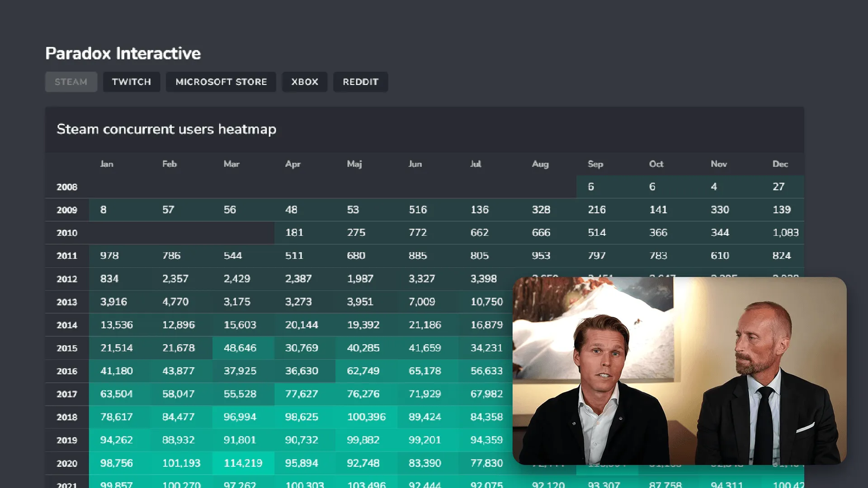Image resolution: width=868 pixels, height=488 pixels.
Task: Click the 2013 February value 4,770
Action: (x=175, y=302)
